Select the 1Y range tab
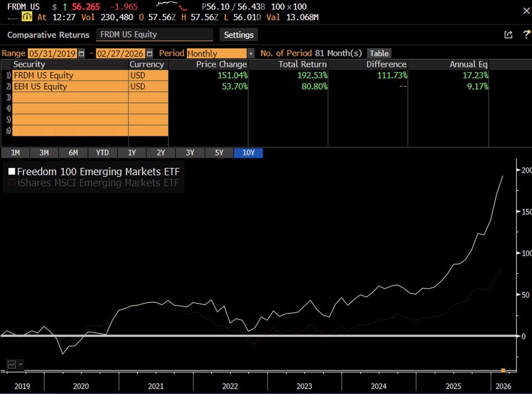Viewport: 532px width, 394px height. pyautogui.click(x=132, y=153)
